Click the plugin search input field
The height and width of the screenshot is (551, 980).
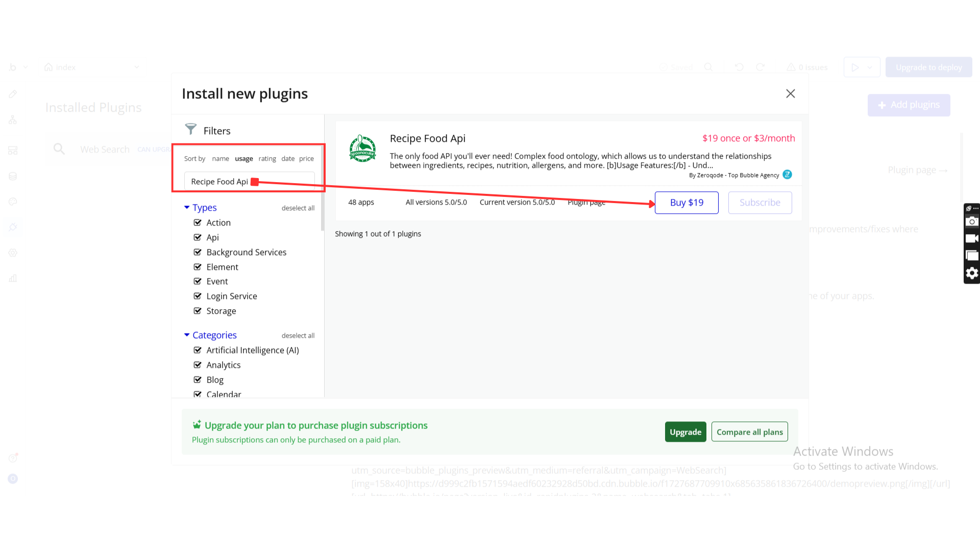point(286,182)
